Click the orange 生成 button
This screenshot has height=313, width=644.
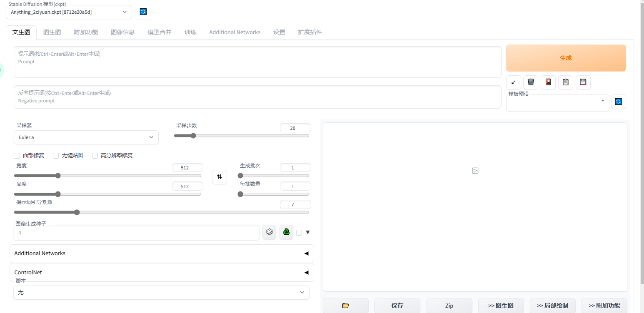[x=566, y=58]
